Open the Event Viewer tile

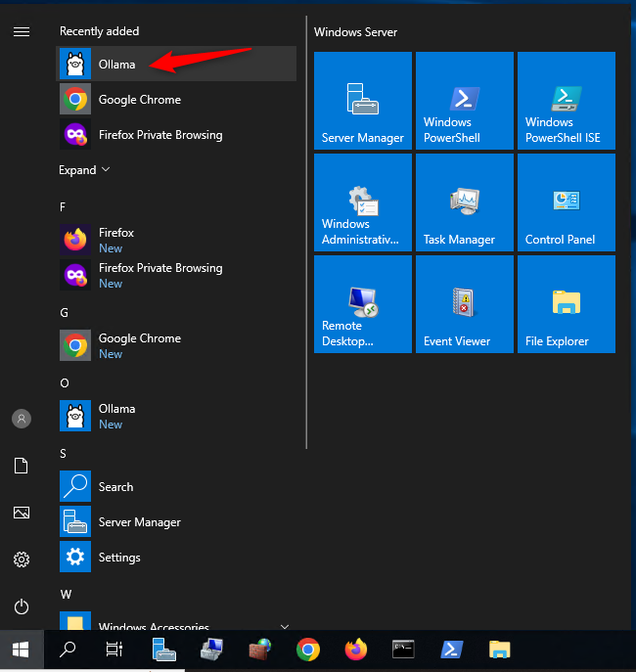(x=465, y=304)
